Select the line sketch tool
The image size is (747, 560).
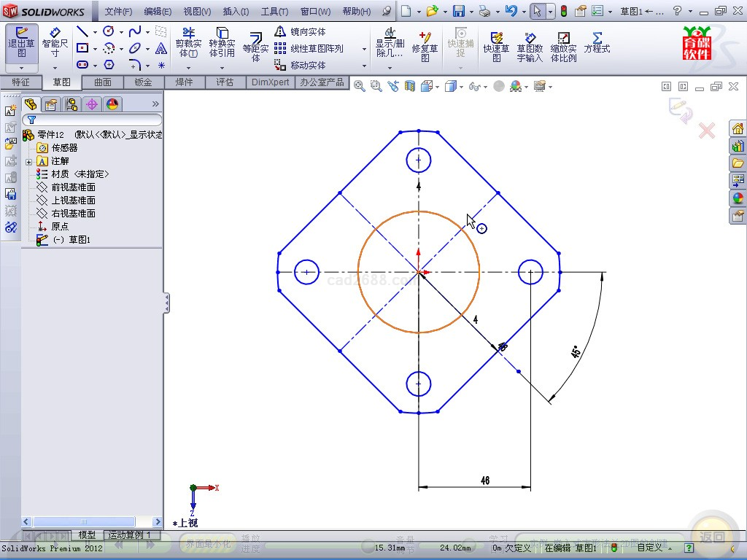tap(82, 32)
